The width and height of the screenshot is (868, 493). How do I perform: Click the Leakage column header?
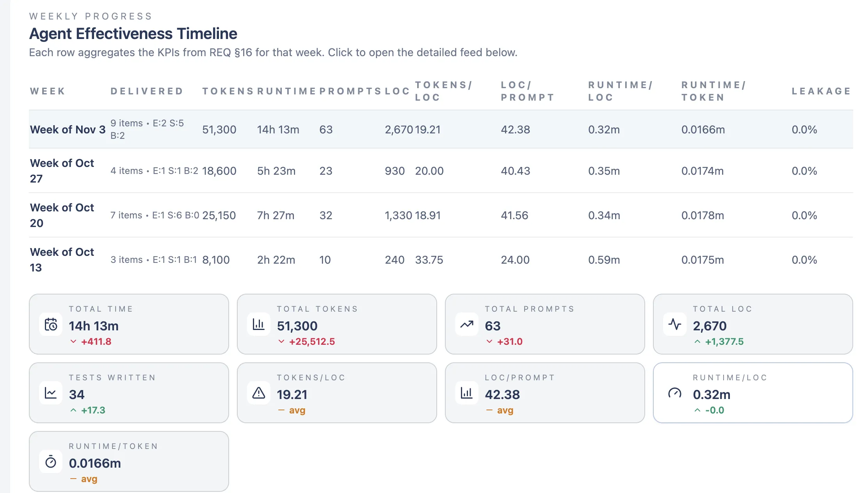[821, 91]
